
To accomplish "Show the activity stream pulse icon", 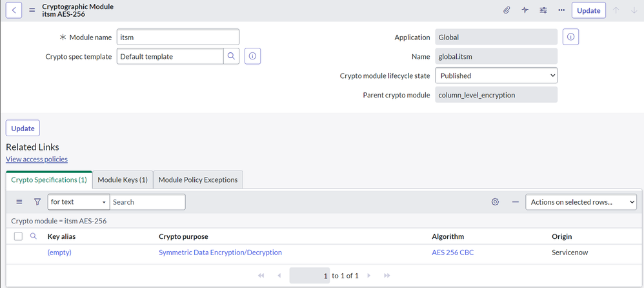I will click(x=525, y=10).
